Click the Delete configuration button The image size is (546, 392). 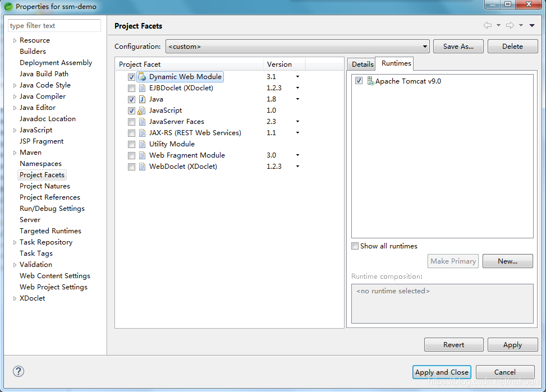click(x=512, y=47)
